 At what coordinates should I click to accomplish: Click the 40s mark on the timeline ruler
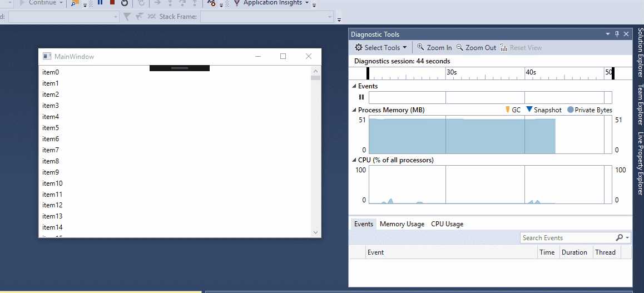coord(531,72)
